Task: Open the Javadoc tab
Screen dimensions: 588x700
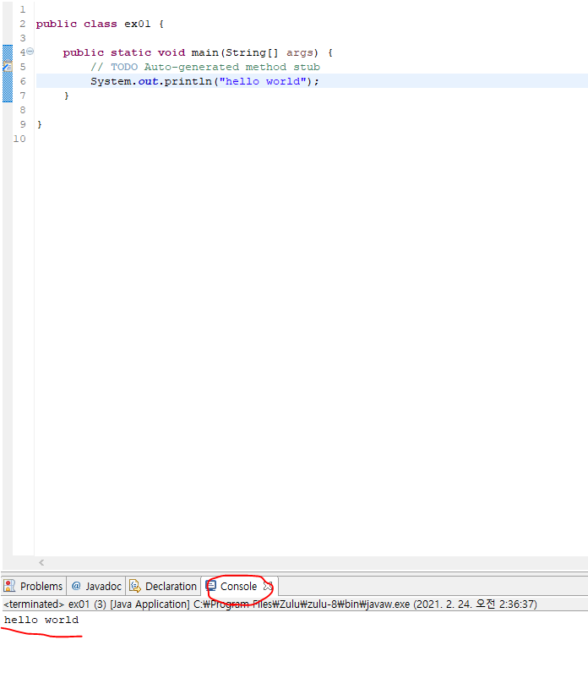Action: [96, 586]
